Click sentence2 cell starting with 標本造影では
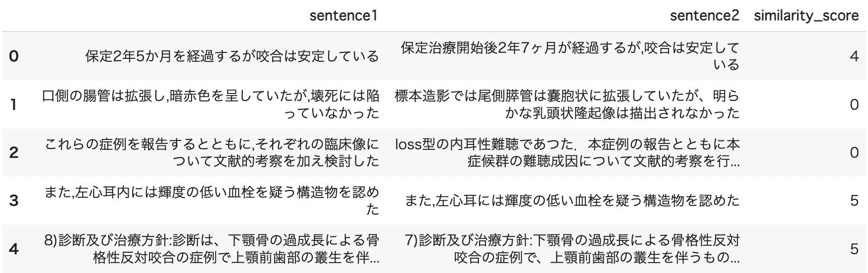This screenshot has height=273, width=868. [567, 104]
